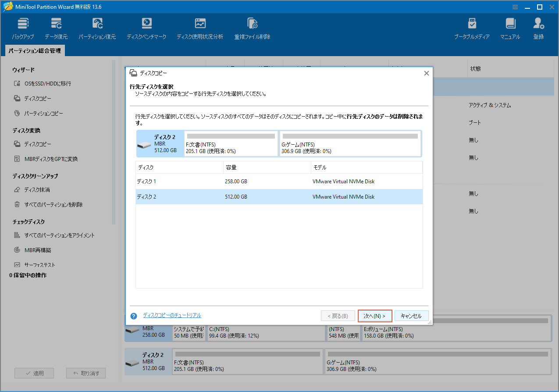The width and height of the screenshot is (559, 392).
Task: Click the left sidebar scrollbar
Action: tap(114, 143)
